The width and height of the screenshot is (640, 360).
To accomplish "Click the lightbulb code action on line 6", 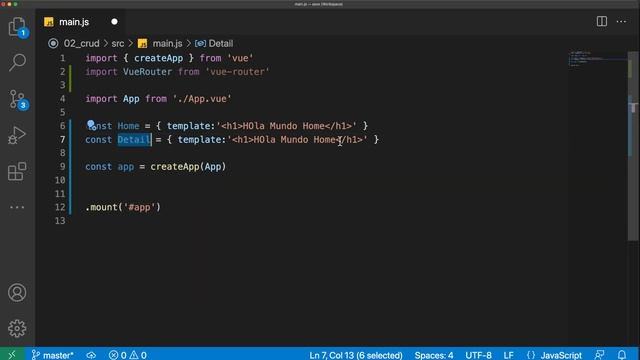I will [91, 124].
